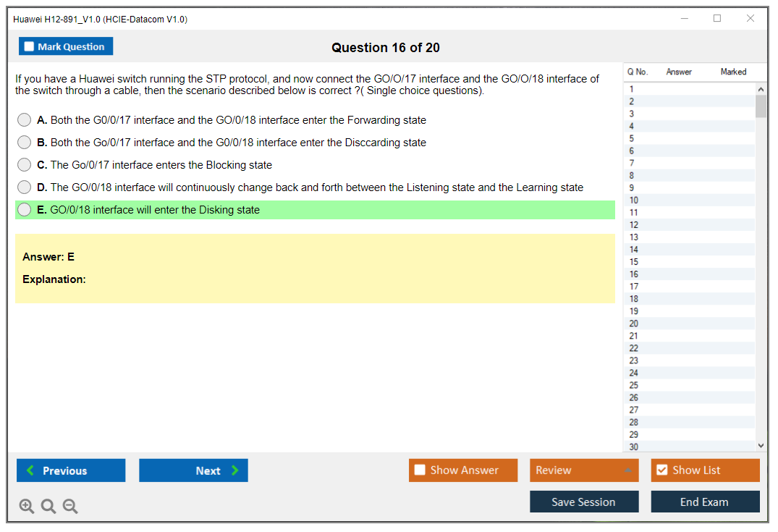Click the reset zoom magnifier icon
778x532 pixels.
[48, 506]
